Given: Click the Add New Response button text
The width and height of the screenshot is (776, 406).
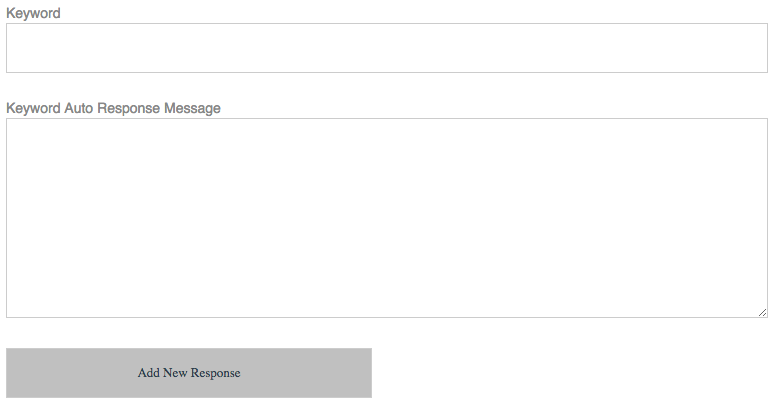Looking at the screenshot, I should click(x=189, y=373).
